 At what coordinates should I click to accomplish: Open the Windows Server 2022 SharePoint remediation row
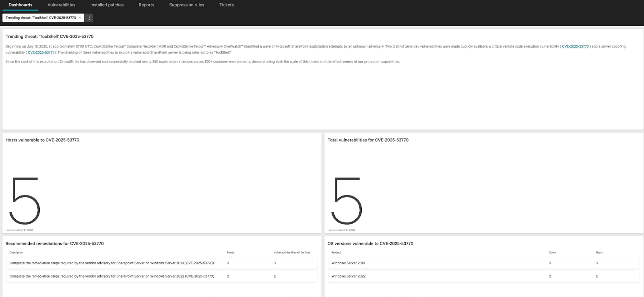point(111,276)
